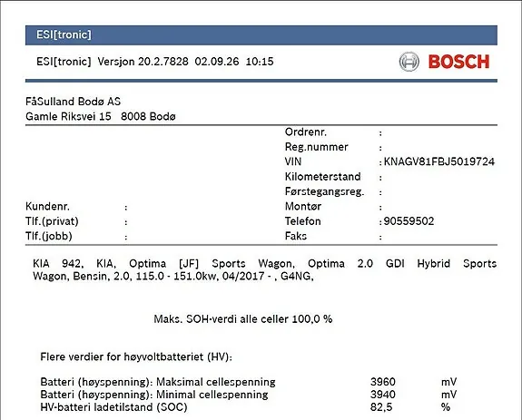Click 'HV-batteri ladetilstand (SOC)' label
522x420 pixels.
[x=113, y=407]
